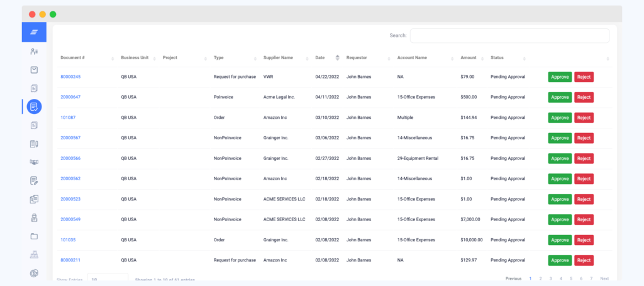The image size is (644, 286).
Task: Open the clipboard with pen sidebar icon
Action: click(34, 144)
